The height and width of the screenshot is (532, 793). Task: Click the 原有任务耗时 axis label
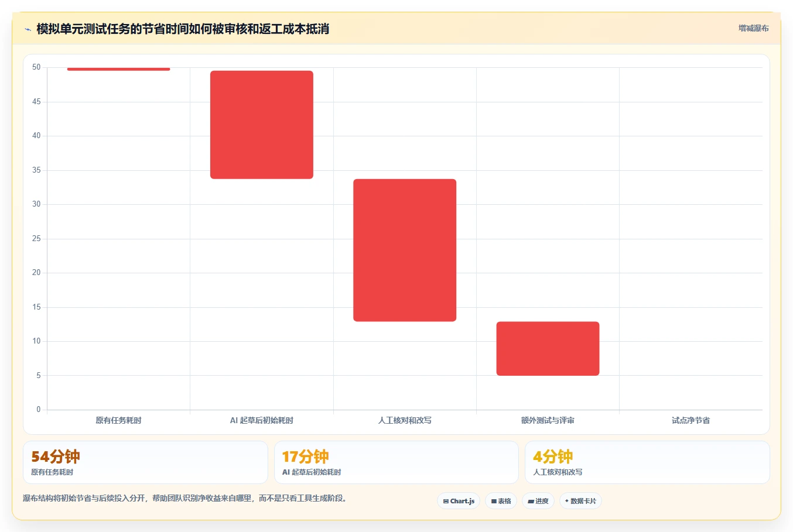(x=118, y=420)
